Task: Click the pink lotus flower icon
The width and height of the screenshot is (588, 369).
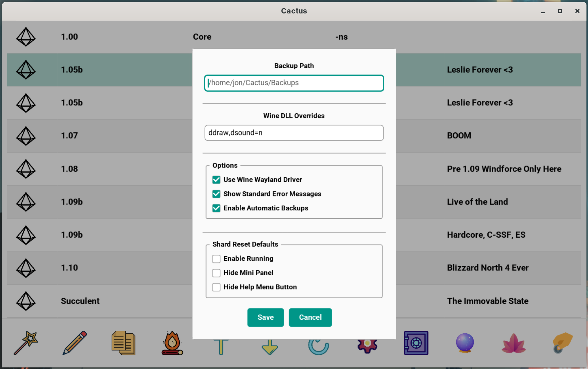Action: tap(514, 343)
